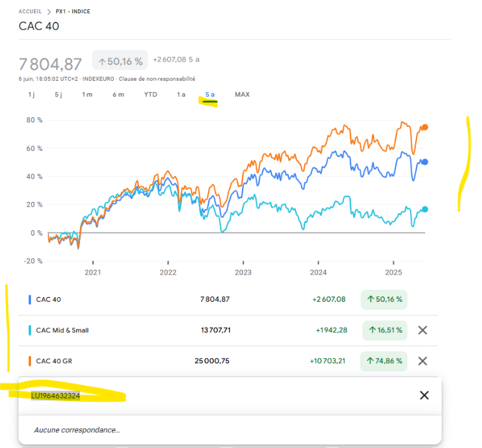Click the +10 703,21 change value
Viewport: 482px width, 448px height.
(x=327, y=361)
